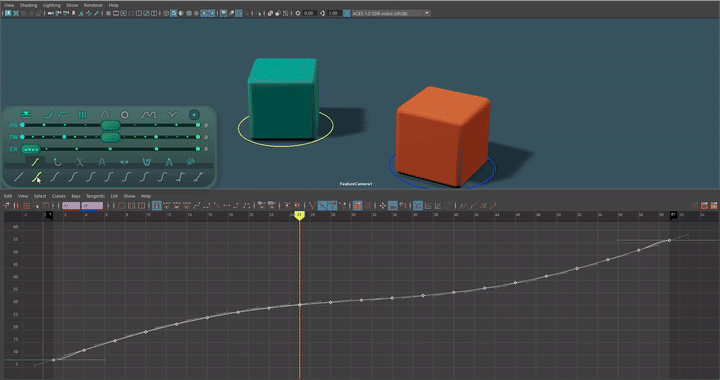The image size is (720, 380).
Task: Open the Graph Editor Select menu
Action: point(40,196)
